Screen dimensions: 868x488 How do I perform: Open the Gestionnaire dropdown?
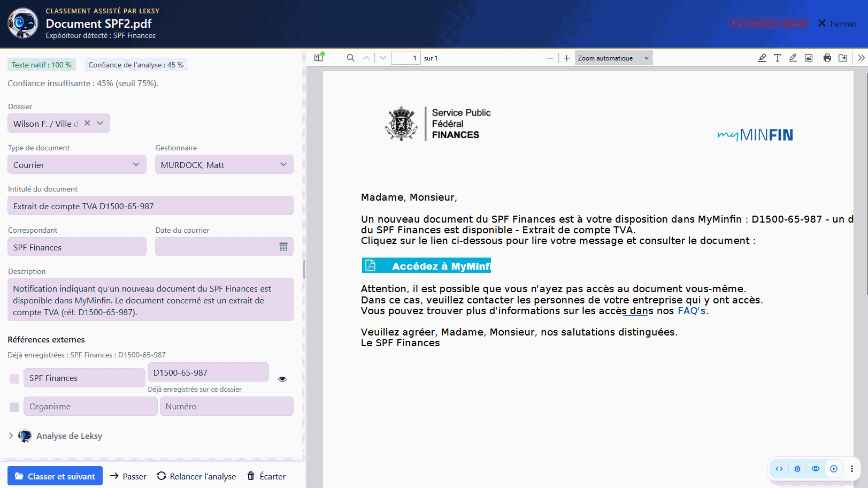(224, 164)
